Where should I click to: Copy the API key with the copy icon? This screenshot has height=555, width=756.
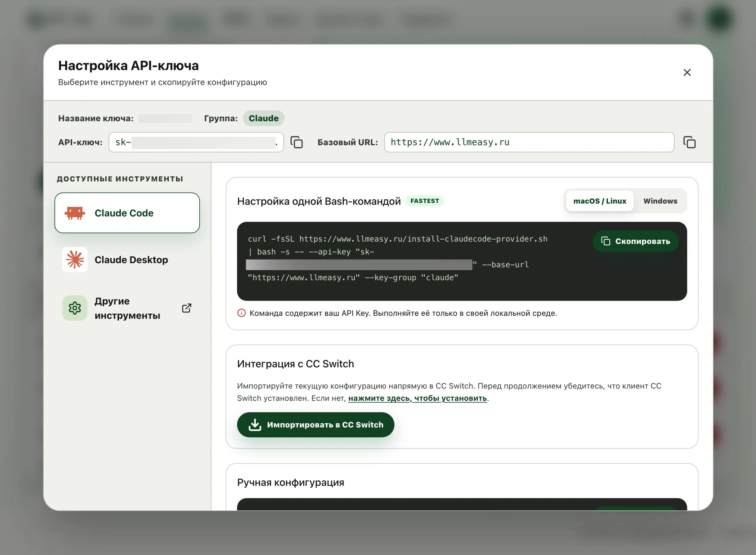pos(297,142)
